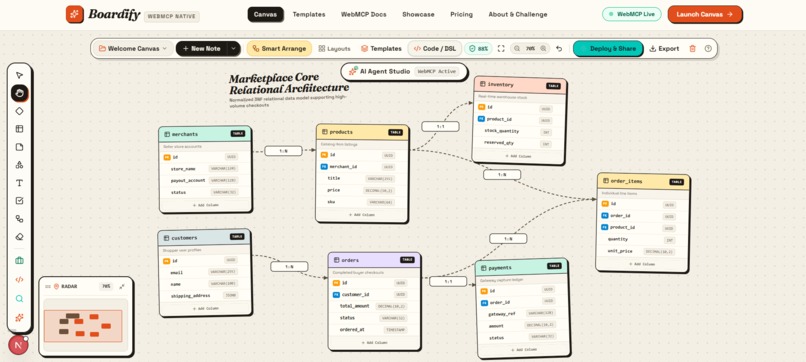
Task: Click the Radar panel drag handle
Action: click(x=48, y=286)
